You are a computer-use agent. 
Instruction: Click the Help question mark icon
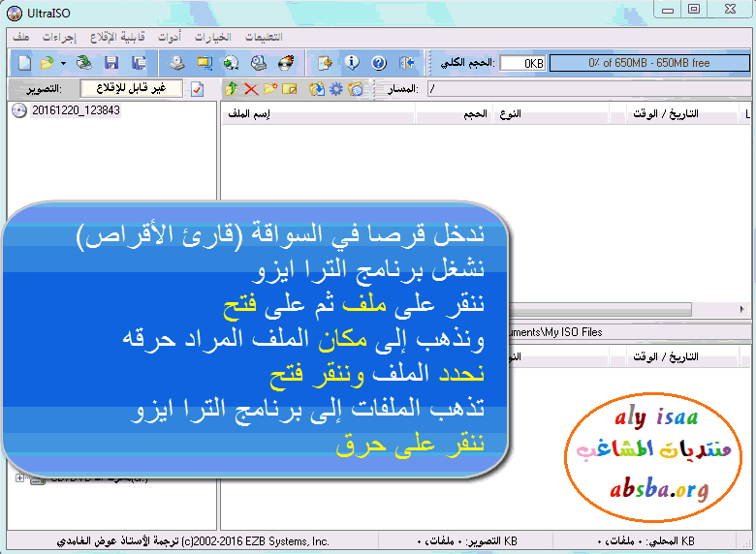pos(379,63)
